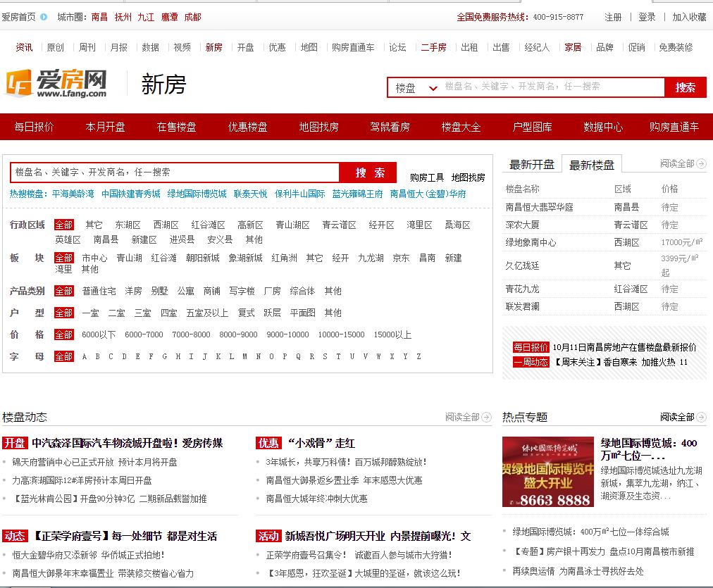Viewport: 713px width, 588px height.
Task: Filter price 15000以上
Action: pos(392,335)
